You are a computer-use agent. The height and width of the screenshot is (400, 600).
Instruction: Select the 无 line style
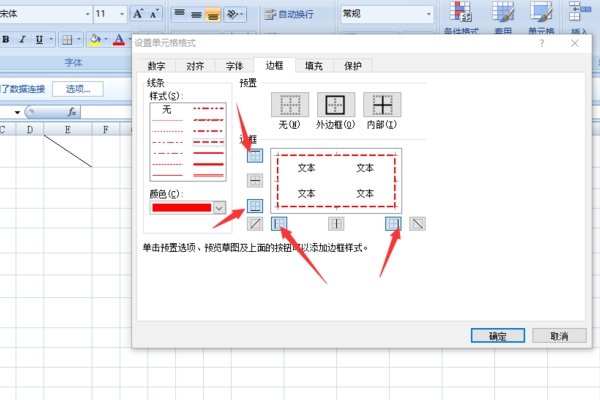point(167,110)
